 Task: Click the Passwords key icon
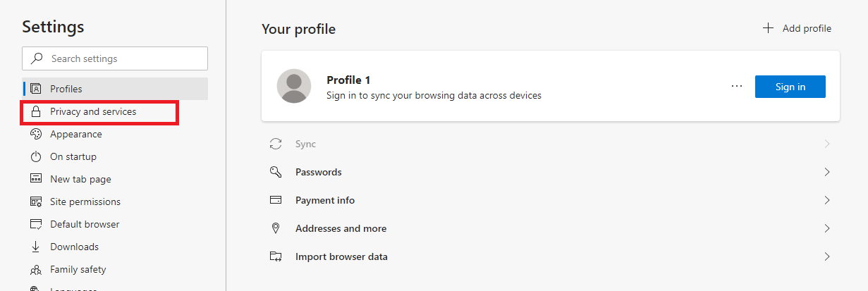click(276, 172)
